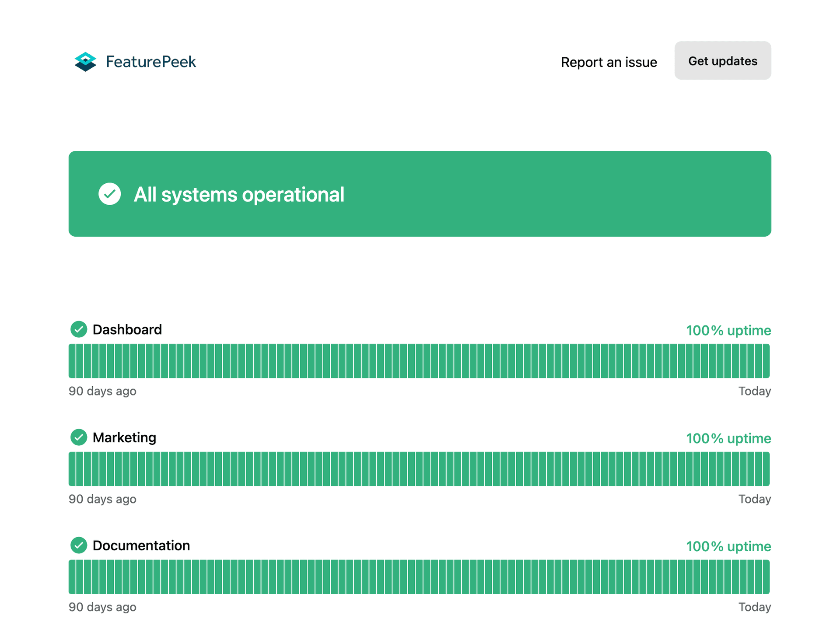
Task: Click 'Today' label under Dashboard chart
Action: 755,391
